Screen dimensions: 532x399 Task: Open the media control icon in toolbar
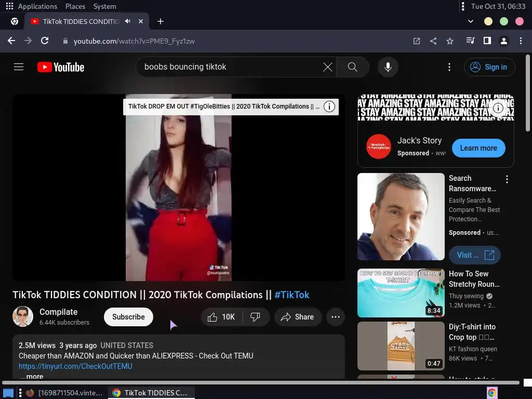470,41
